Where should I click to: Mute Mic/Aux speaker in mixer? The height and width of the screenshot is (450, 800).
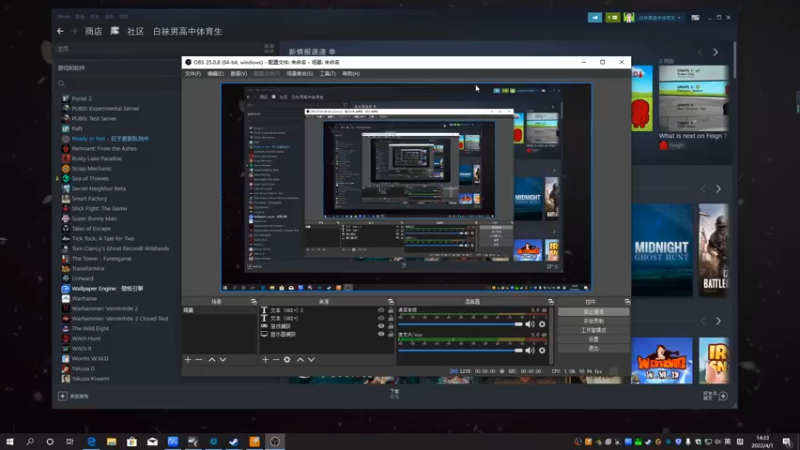[x=530, y=350]
